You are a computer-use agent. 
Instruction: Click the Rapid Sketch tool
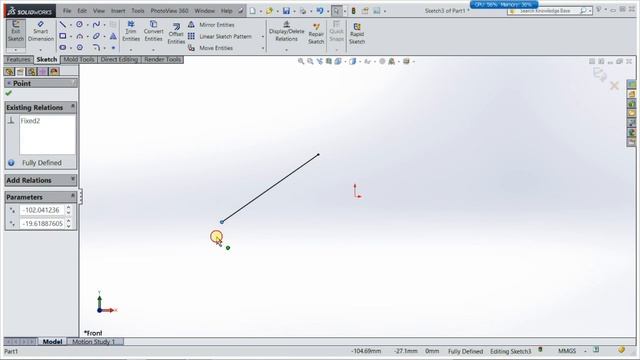(357, 33)
